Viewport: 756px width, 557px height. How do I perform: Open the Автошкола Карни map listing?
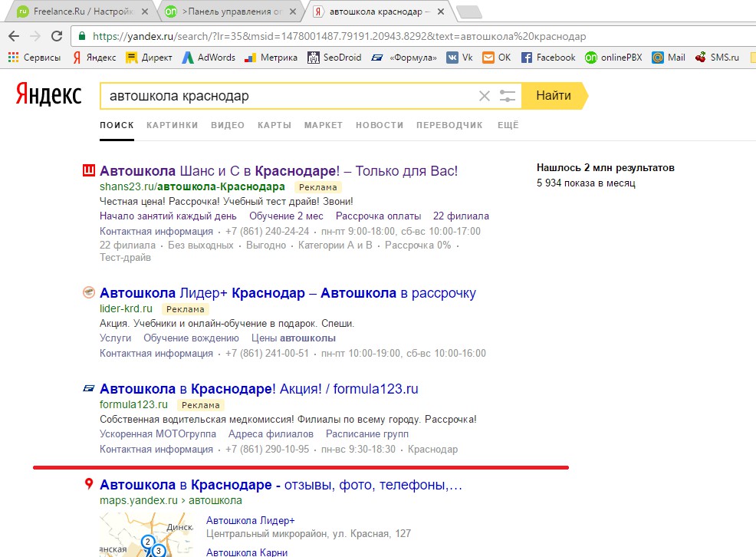pos(247,552)
